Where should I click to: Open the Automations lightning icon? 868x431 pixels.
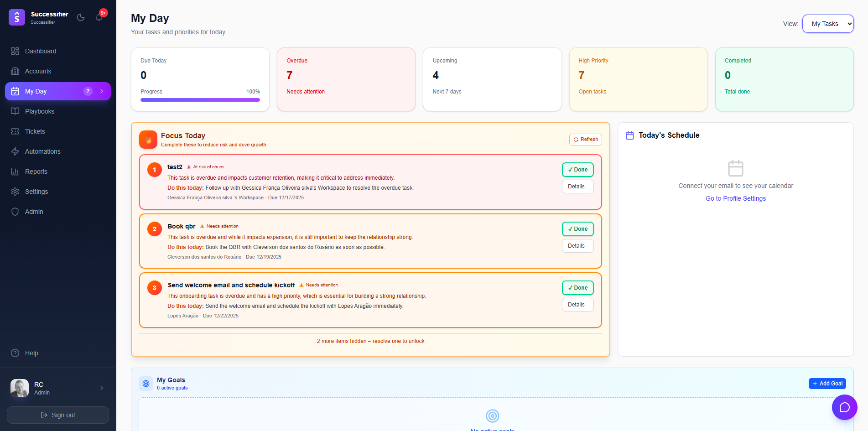coord(15,151)
